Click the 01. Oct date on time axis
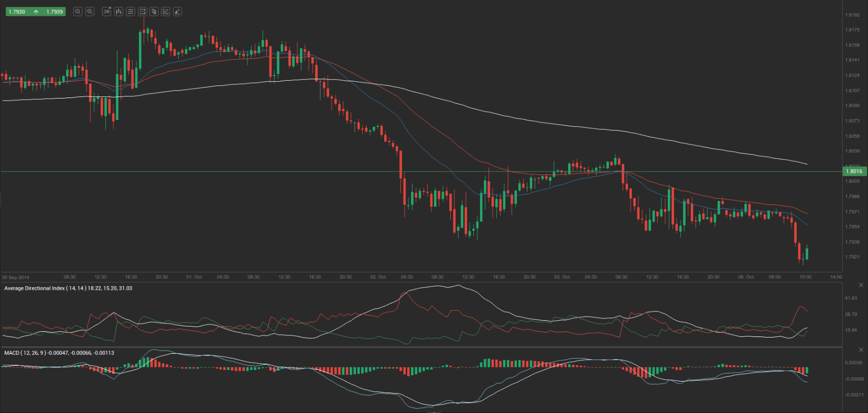Viewport: 868px width, 413px height. coord(194,277)
